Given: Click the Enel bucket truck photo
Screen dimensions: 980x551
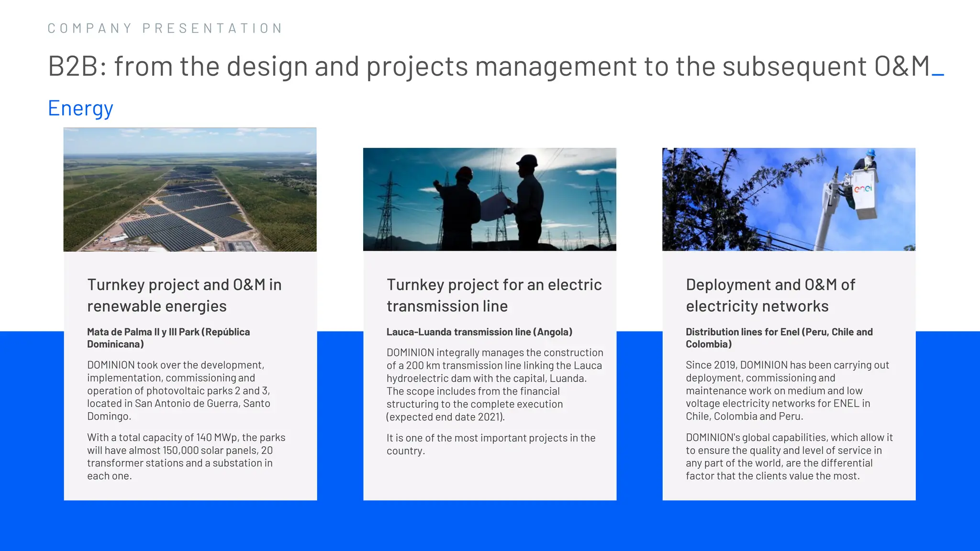Looking at the screenshot, I should (x=789, y=199).
